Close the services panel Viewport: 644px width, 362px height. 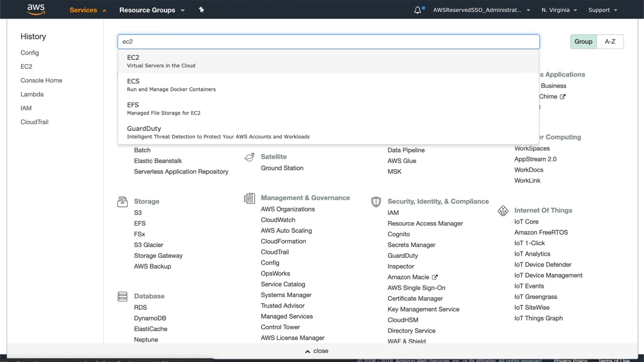(x=316, y=351)
